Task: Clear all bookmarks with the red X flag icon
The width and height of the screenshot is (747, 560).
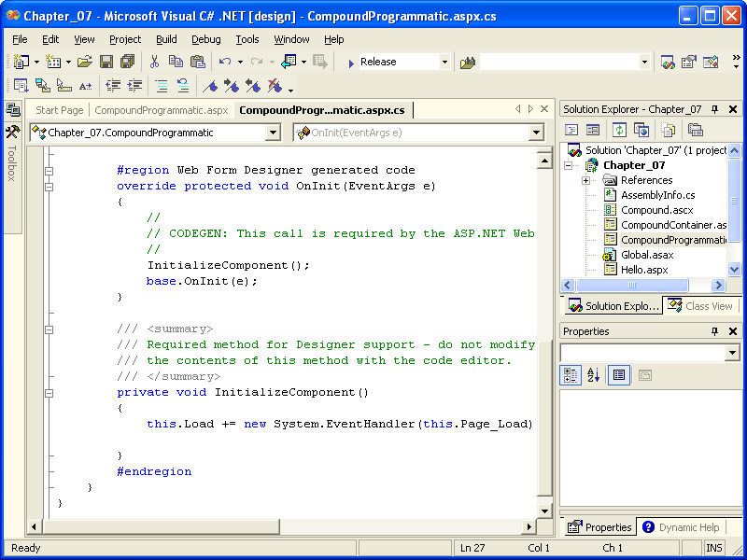Action: pos(275,86)
